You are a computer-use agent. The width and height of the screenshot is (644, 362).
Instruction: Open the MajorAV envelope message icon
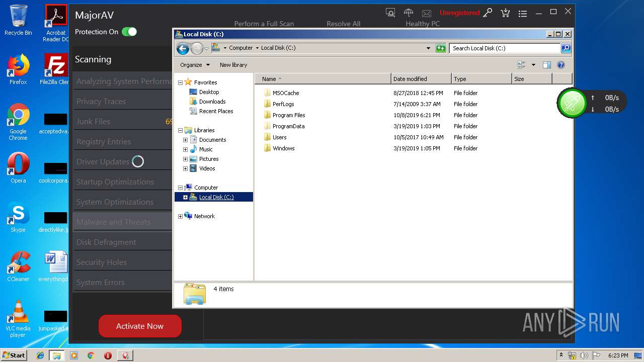(x=427, y=13)
